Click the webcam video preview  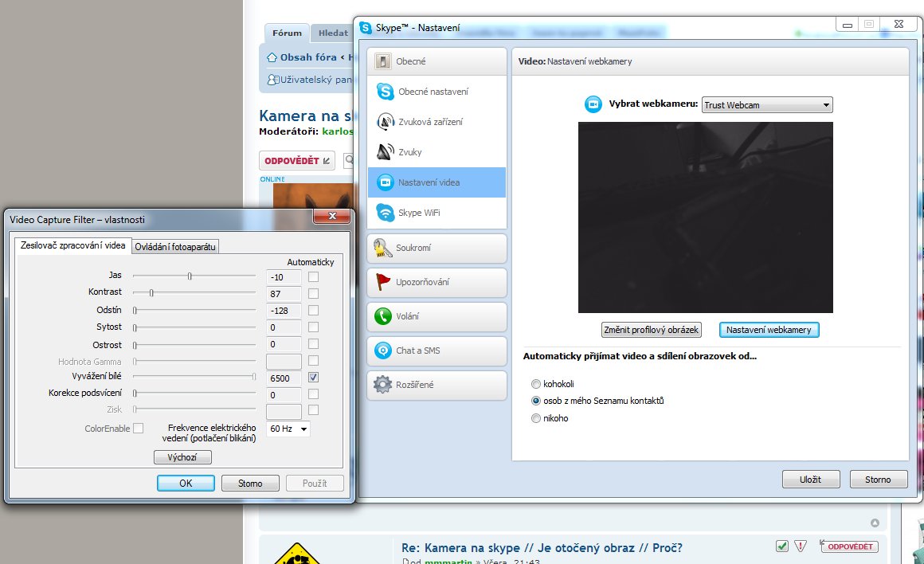point(706,217)
